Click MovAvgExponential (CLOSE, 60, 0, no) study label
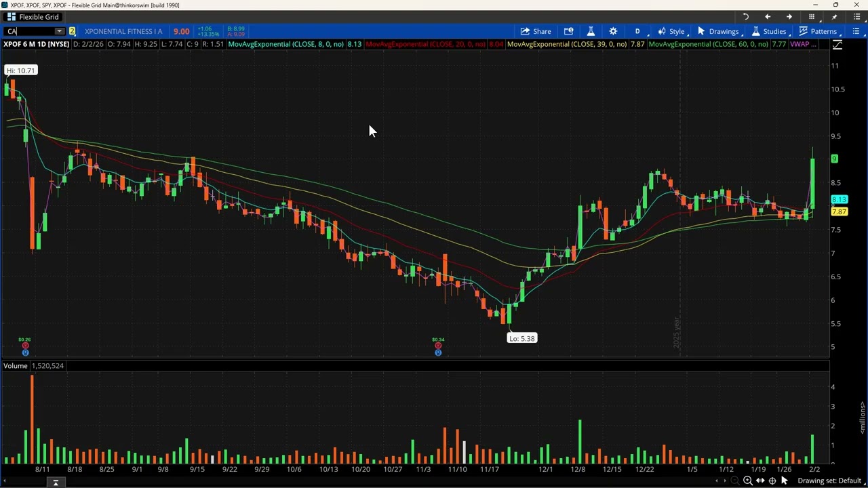868x488 pixels. tap(708, 44)
